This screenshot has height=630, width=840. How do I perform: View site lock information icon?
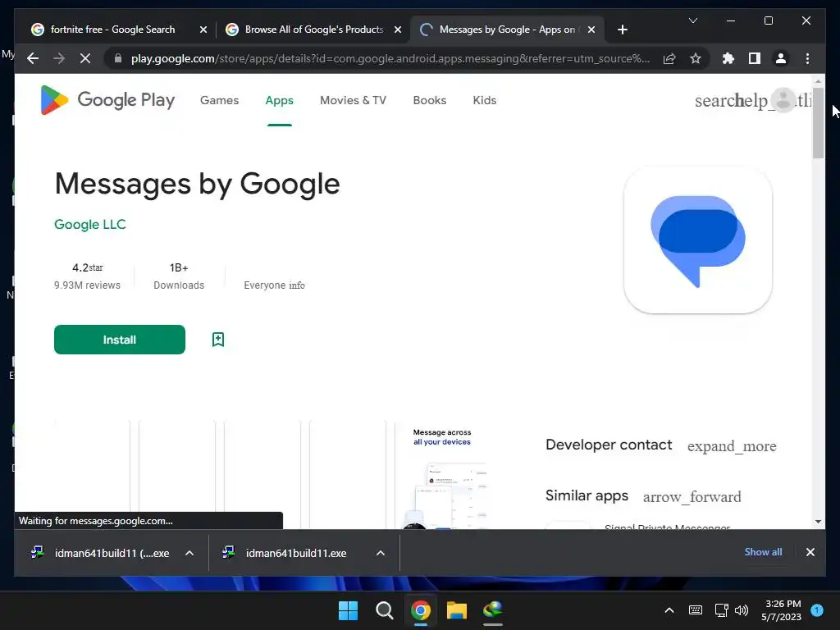point(118,58)
